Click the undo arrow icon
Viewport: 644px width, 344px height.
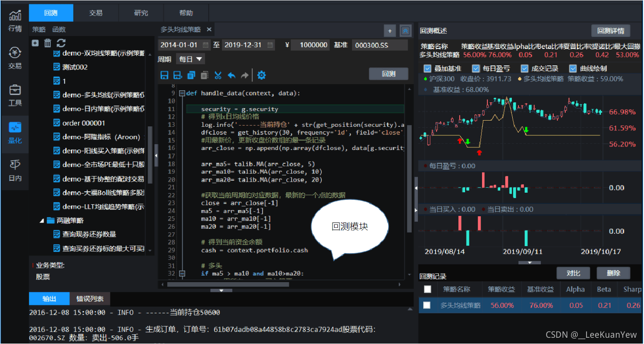(231, 75)
